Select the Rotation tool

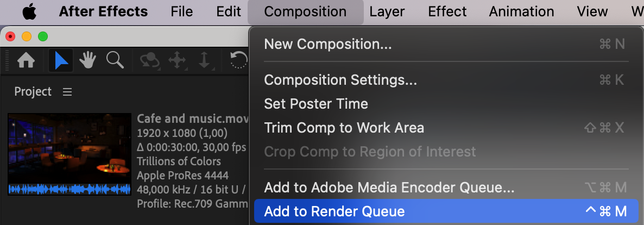[238, 61]
